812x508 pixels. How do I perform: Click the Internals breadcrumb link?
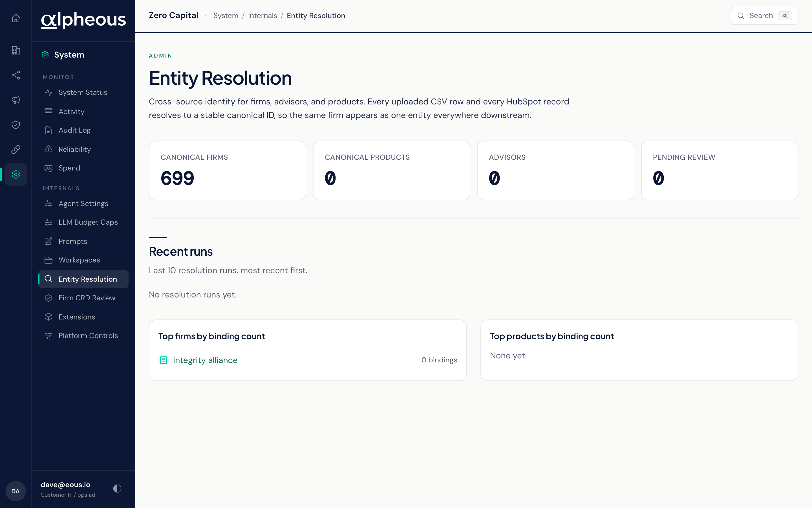point(262,16)
